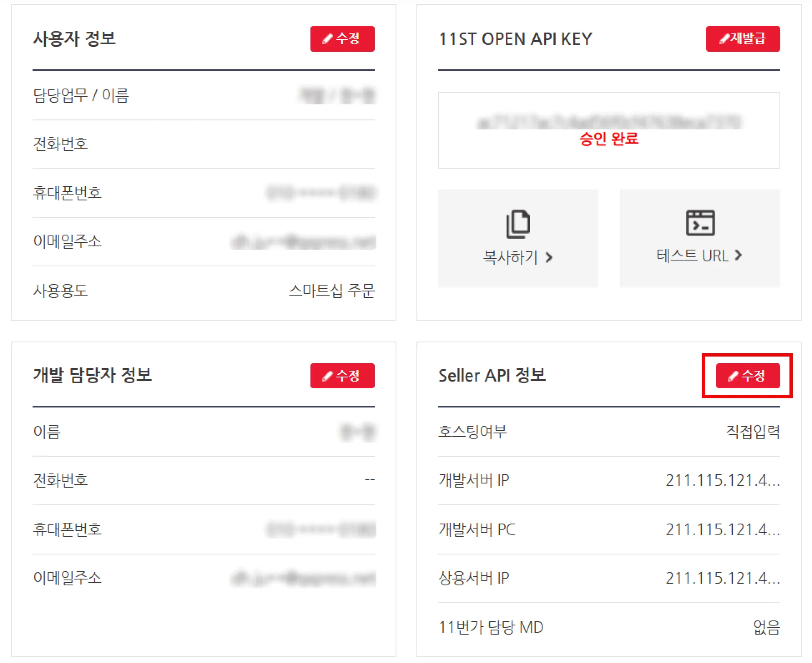
Task: Expand the chevron next to 테스트 URL
Action: coord(738,255)
